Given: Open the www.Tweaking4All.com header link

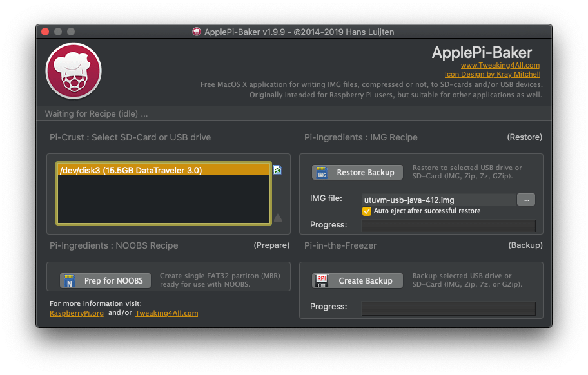Looking at the screenshot, I should [x=500, y=65].
